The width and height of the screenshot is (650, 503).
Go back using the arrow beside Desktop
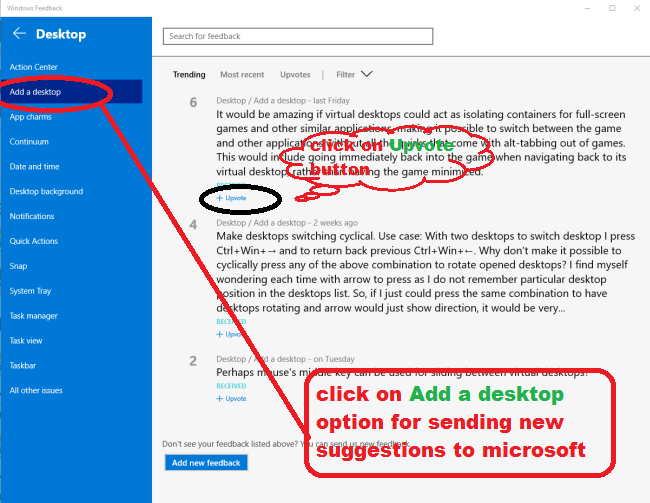[19, 33]
